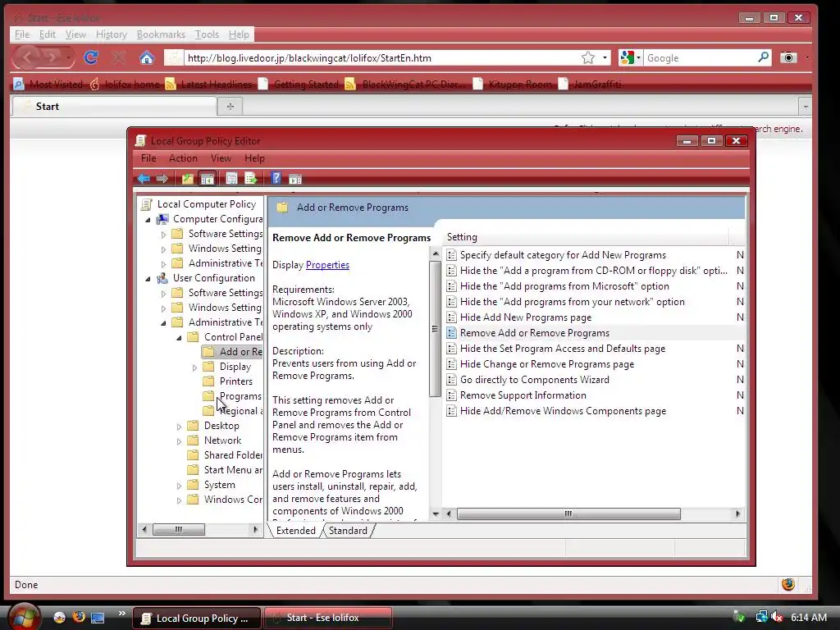The image size is (840, 630).
Task: Click the camera icon in browser toolbar
Action: pyautogui.click(x=788, y=57)
